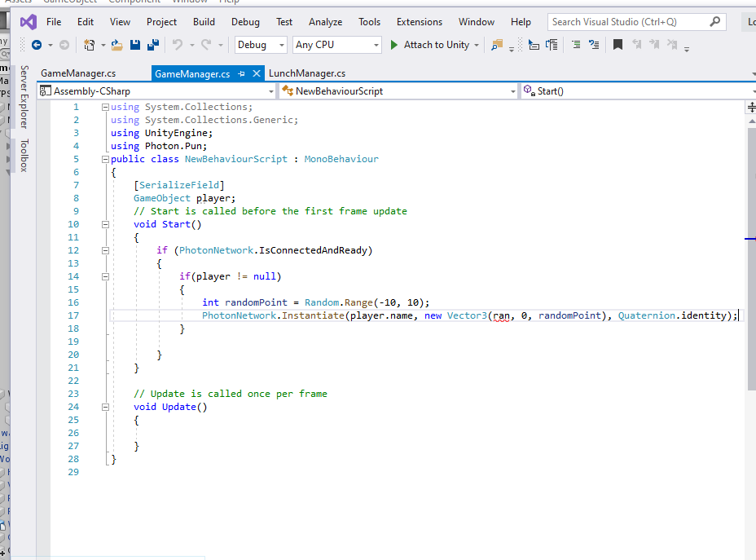The height and width of the screenshot is (560, 756).
Task: Toggle a bookmark on current line
Action: click(618, 45)
